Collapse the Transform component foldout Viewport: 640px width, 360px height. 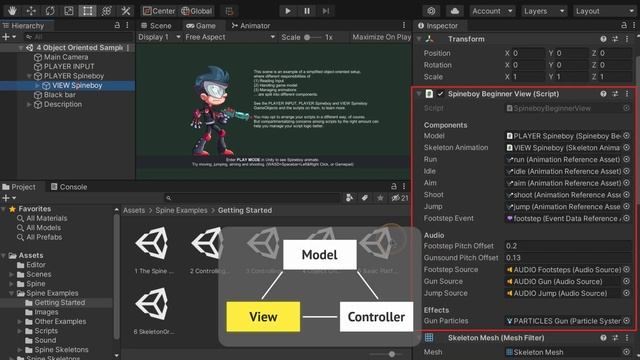[x=419, y=39]
